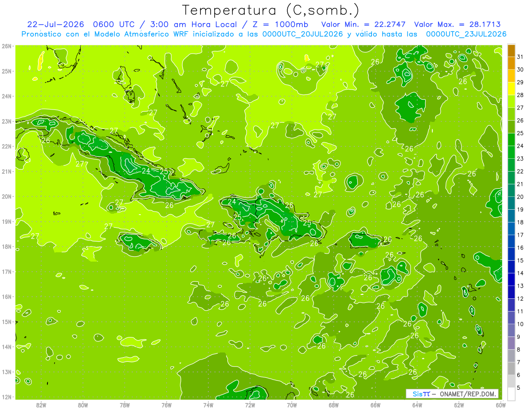Click the 12N latitude axis label
The height and width of the screenshot is (411, 532).
tap(7, 397)
